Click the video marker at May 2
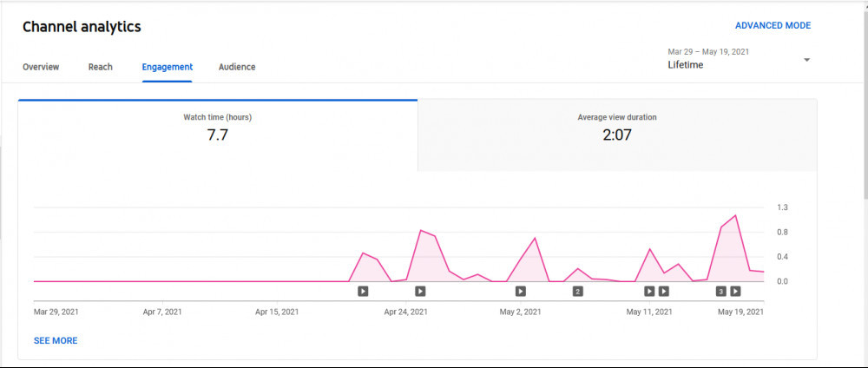Image resolution: width=868 pixels, height=368 pixels. (x=520, y=291)
